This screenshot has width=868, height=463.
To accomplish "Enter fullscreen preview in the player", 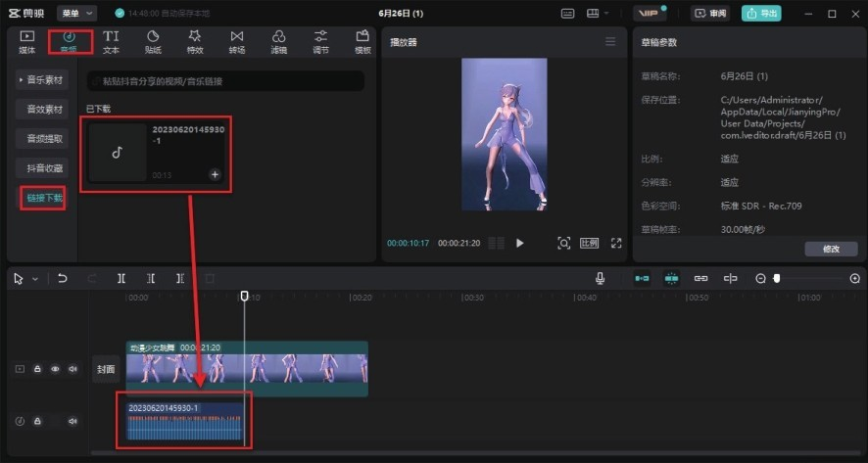I will pyautogui.click(x=616, y=243).
